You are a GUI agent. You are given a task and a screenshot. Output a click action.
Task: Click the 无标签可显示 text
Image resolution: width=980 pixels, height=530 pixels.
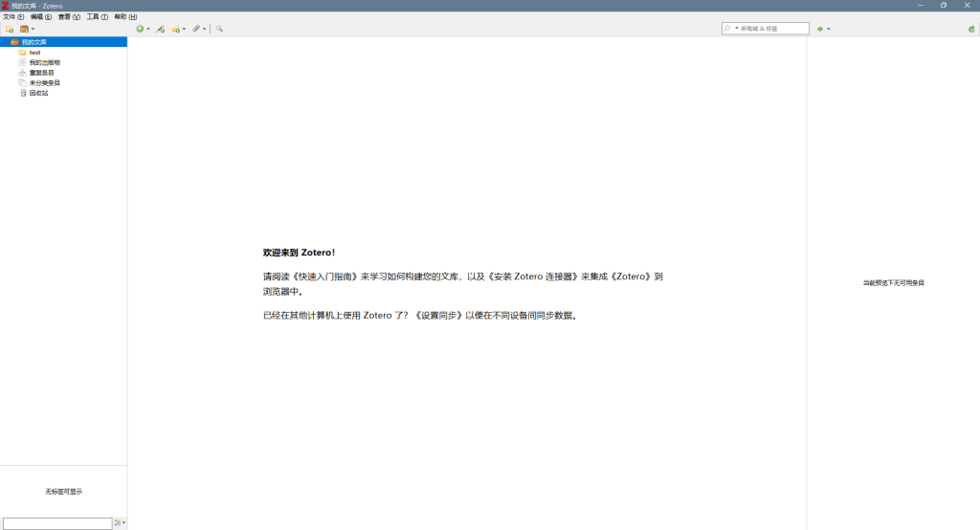64,491
